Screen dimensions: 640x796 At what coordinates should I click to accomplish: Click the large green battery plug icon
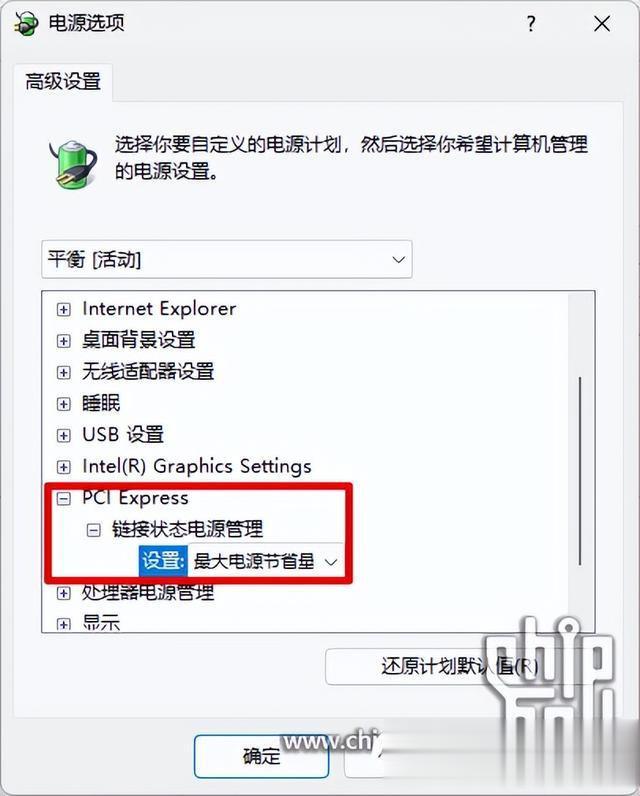point(73,165)
